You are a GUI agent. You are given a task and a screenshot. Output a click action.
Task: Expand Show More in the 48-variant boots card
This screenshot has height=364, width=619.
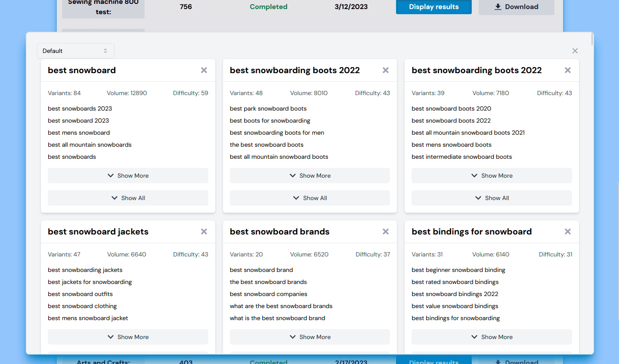[310, 176]
